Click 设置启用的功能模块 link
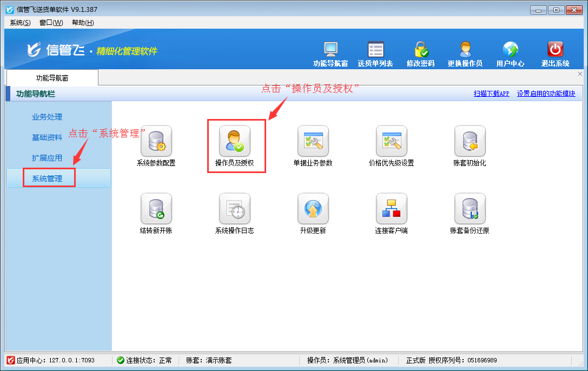The width and height of the screenshot is (588, 371). coord(546,94)
